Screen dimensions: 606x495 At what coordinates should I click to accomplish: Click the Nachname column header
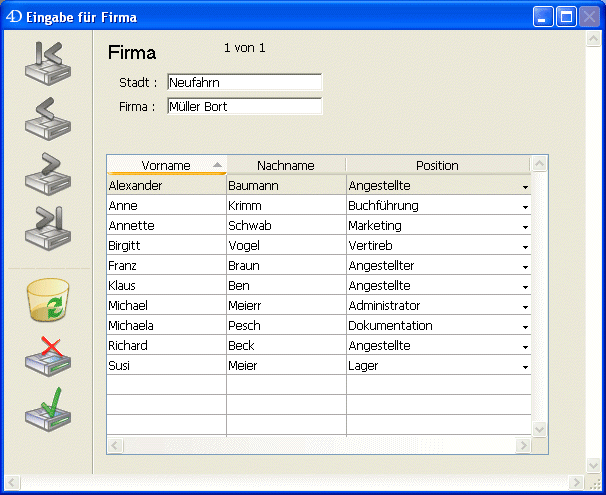point(286,165)
